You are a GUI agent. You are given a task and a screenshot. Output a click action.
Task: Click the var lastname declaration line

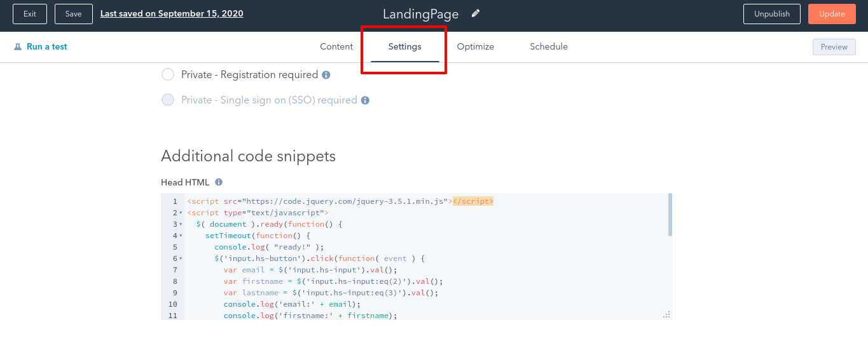coord(331,293)
